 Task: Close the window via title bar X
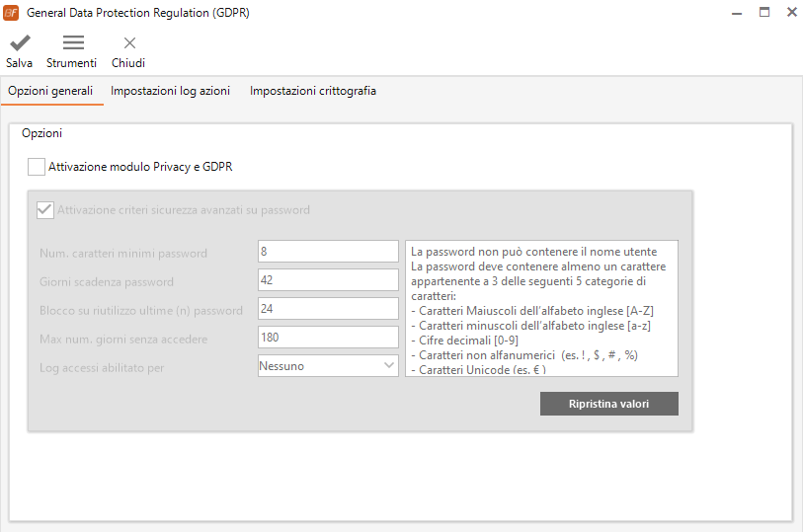click(792, 12)
